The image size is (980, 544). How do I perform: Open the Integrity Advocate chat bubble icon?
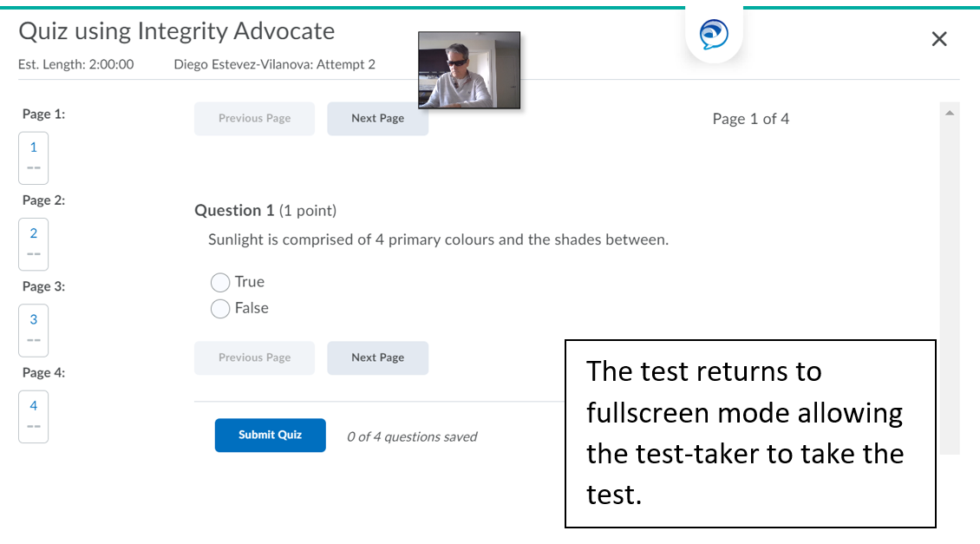pyautogui.click(x=714, y=35)
